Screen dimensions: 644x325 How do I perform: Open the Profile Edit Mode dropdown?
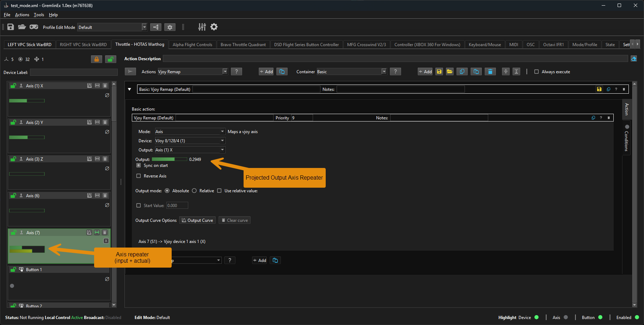(112, 27)
